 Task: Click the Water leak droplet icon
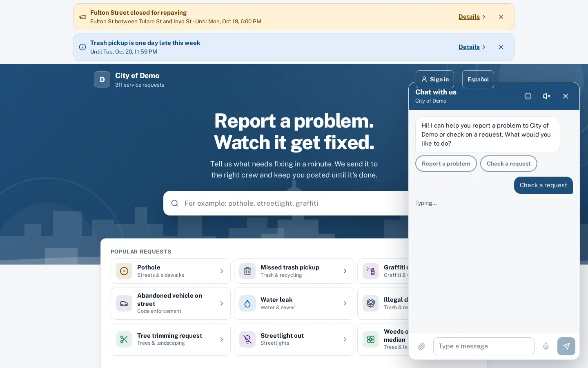247,303
